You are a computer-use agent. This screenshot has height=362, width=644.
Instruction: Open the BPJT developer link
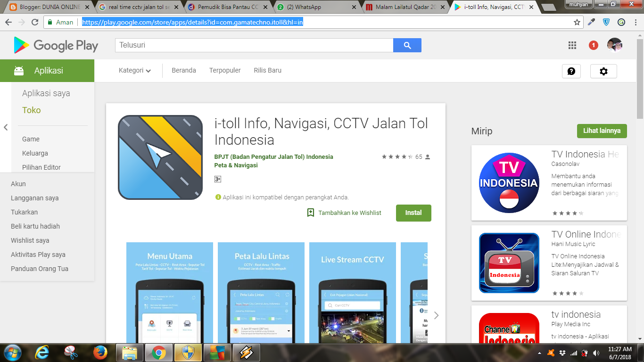pos(274,156)
